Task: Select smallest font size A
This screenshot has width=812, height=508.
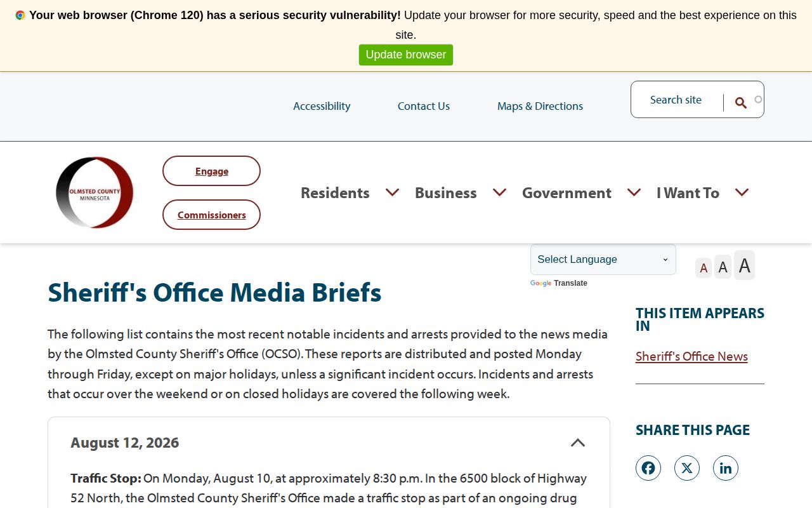Action: pos(704,268)
